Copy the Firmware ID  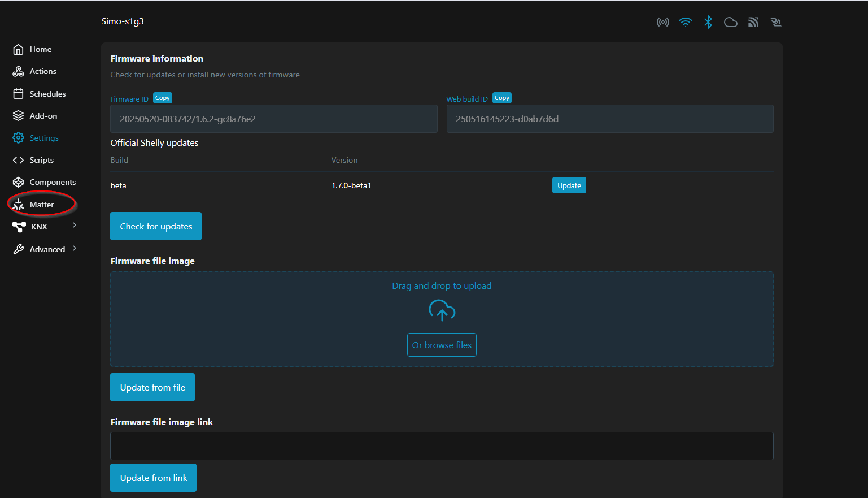162,98
